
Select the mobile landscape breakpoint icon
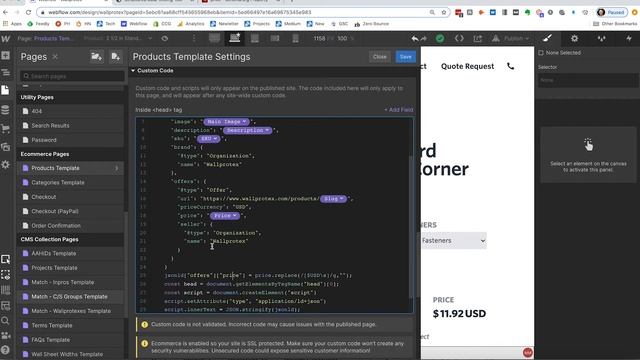tap(275, 38)
